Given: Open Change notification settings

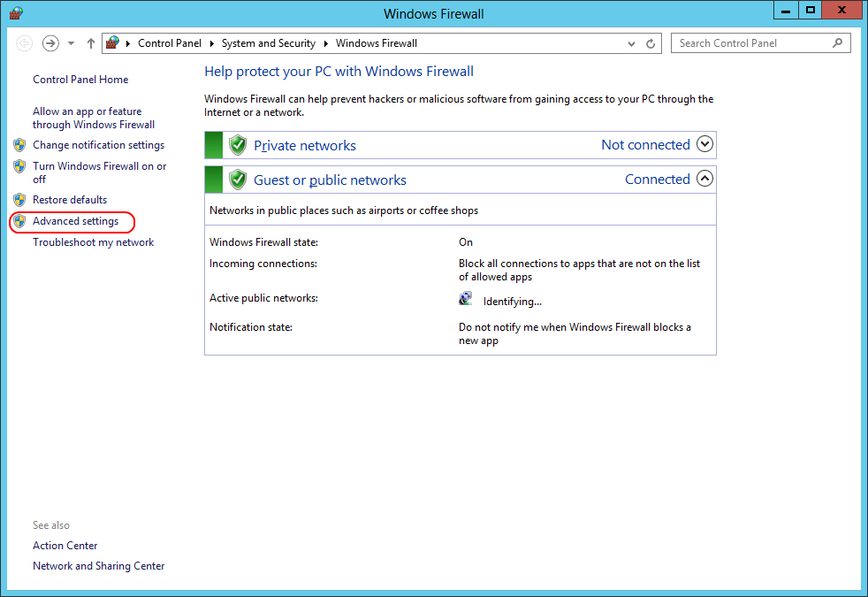Looking at the screenshot, I should 98,144.
